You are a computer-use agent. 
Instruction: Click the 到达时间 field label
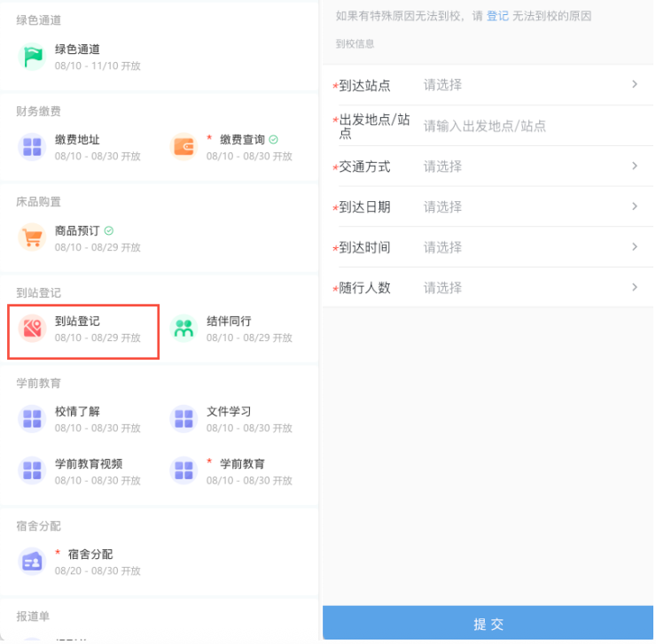[365, 247]
